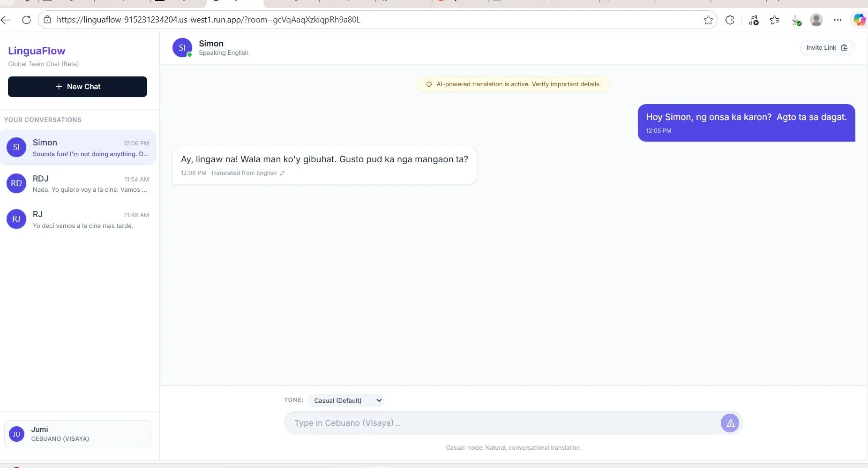
Task: Open downloads icon in toolbar
Action: click(796, 20)
